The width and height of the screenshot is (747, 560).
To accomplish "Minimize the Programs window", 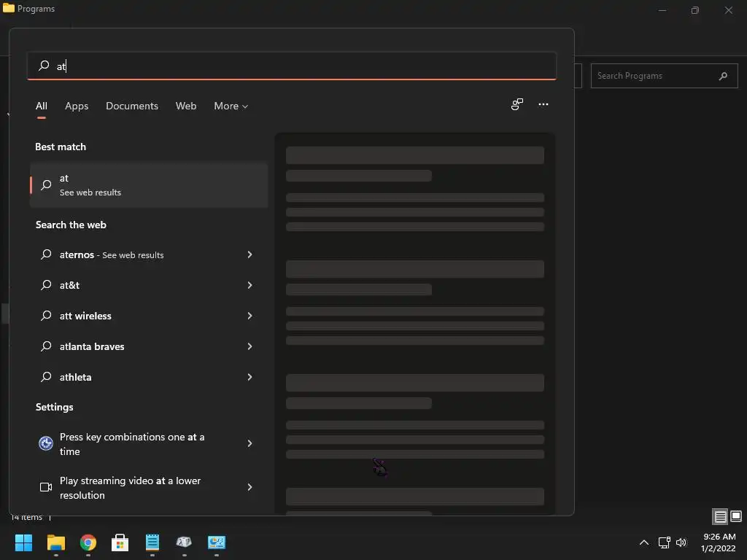I will (x=662, y=10).
